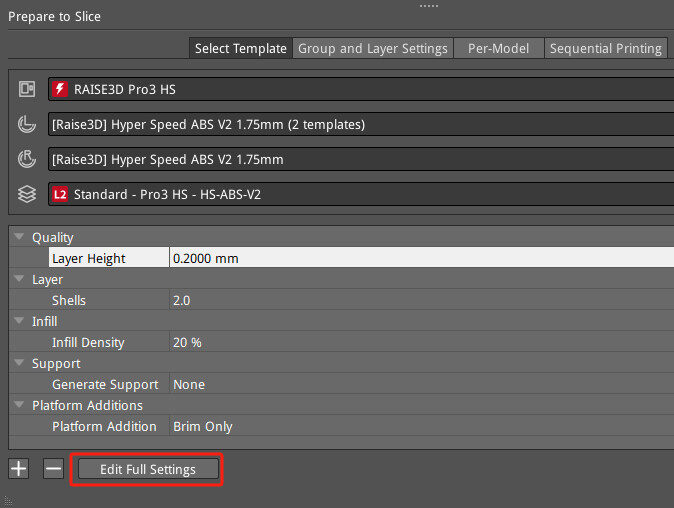Collapse the Infill section
Viewport: 674px width, 508px height.
[x=19, y=321]
